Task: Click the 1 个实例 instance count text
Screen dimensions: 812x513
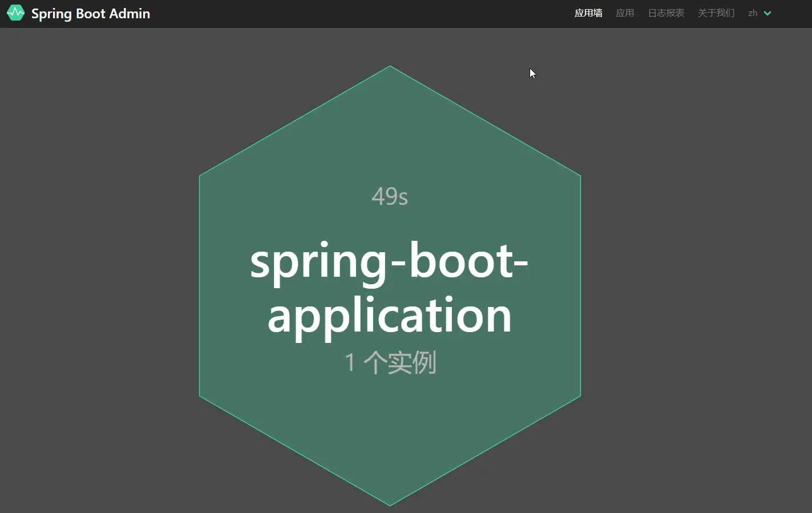Action: pos(391,362)
